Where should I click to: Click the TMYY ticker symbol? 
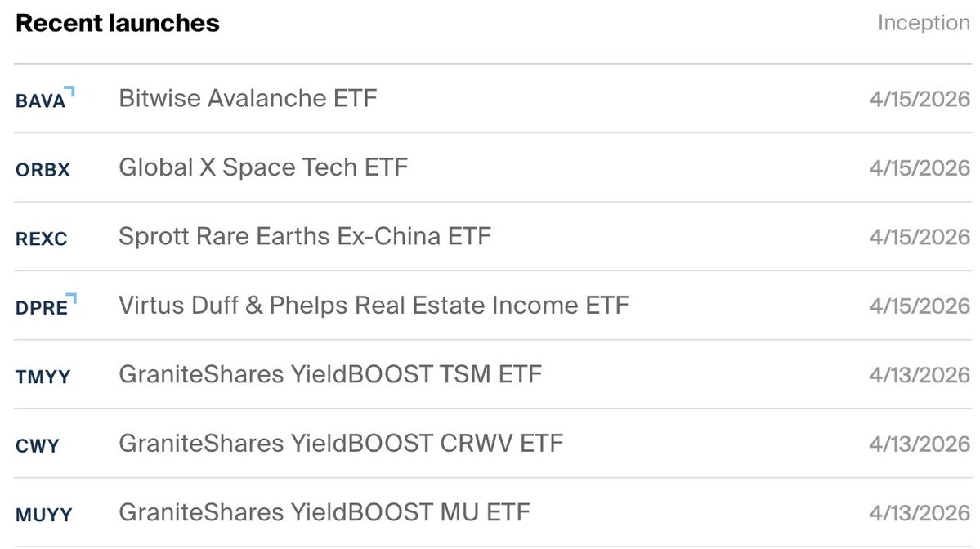click(x=43, y=377)
